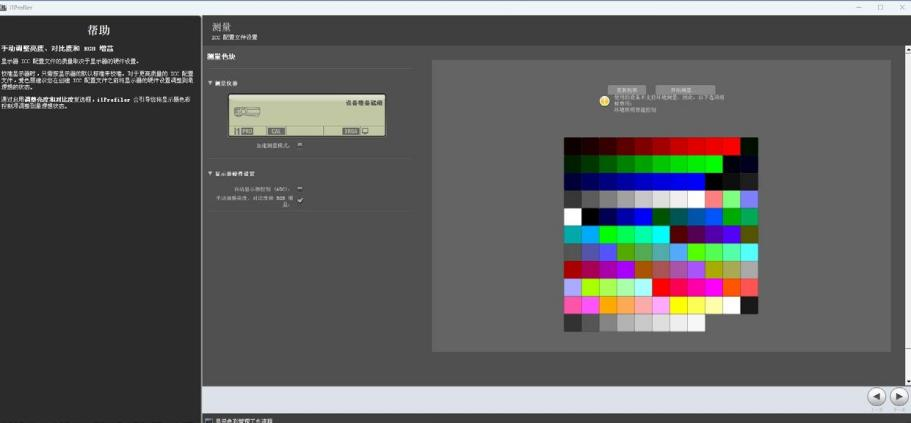This screenshot has width=911, height=423.
Task: Collapse the 测量仪器 section triangle
Action: 210,83
